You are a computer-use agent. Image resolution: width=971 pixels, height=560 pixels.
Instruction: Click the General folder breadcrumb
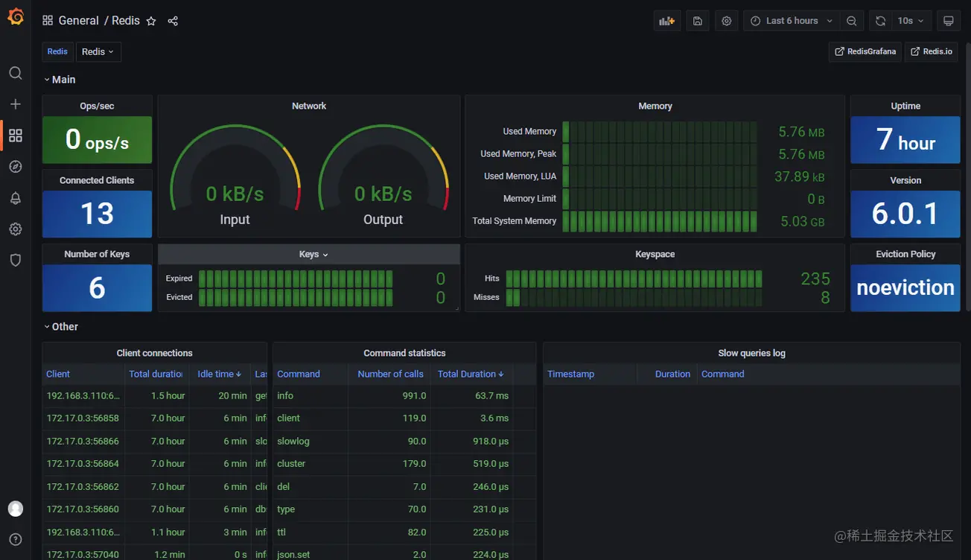click(78, 21)
